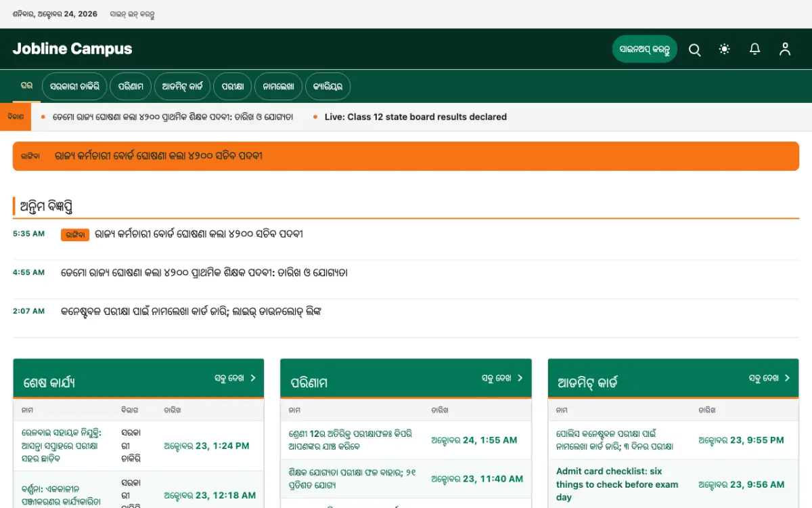812x508 pixels.
Task: Open the 4:55 AM latest news headline
Action: tap(204, 273)
